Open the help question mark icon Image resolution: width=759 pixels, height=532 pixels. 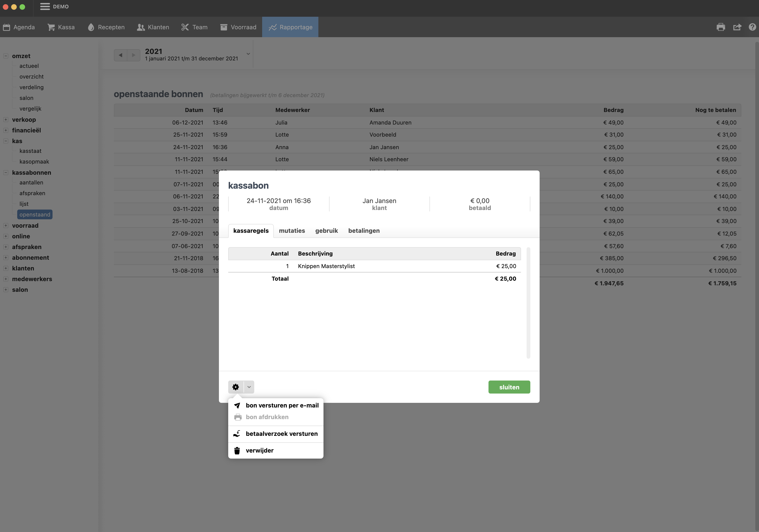[x=752, y=27]
